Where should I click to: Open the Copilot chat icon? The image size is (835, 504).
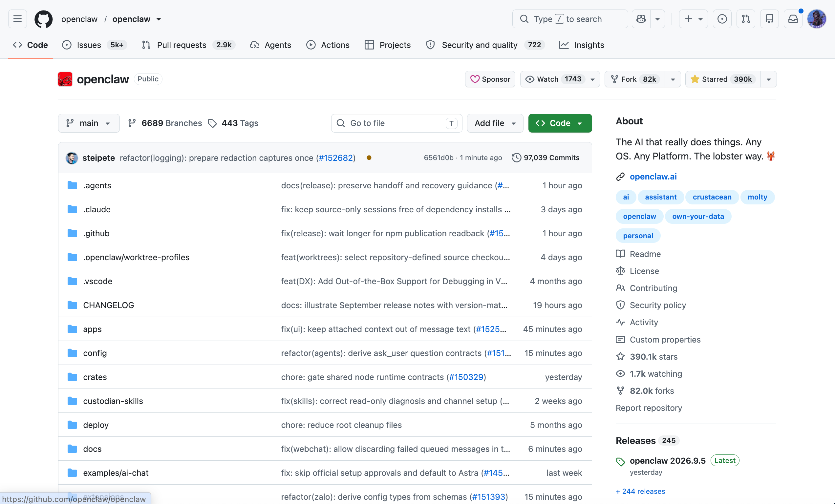[x=641, y=19]
